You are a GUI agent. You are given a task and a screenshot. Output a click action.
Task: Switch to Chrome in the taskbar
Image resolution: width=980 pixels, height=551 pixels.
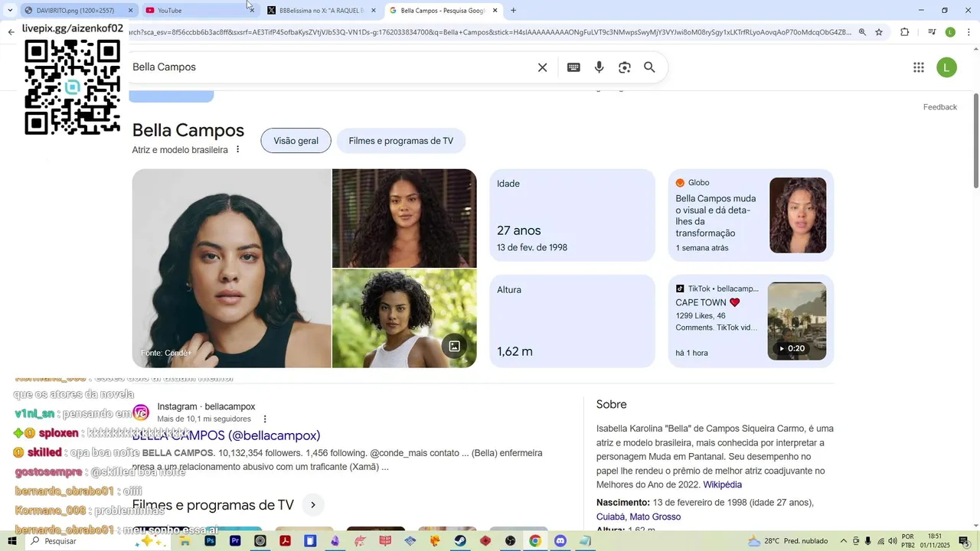pos(535,541)
